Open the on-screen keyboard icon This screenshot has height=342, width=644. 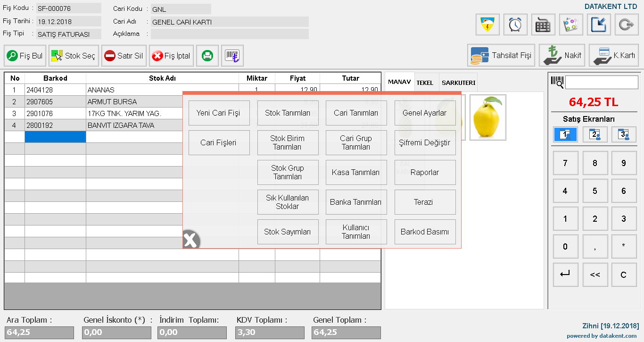pyautogui.click(x=544, y=25)
